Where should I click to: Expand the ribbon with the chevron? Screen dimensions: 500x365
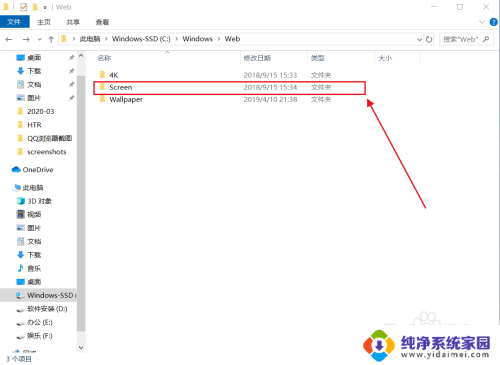point(482,22)
